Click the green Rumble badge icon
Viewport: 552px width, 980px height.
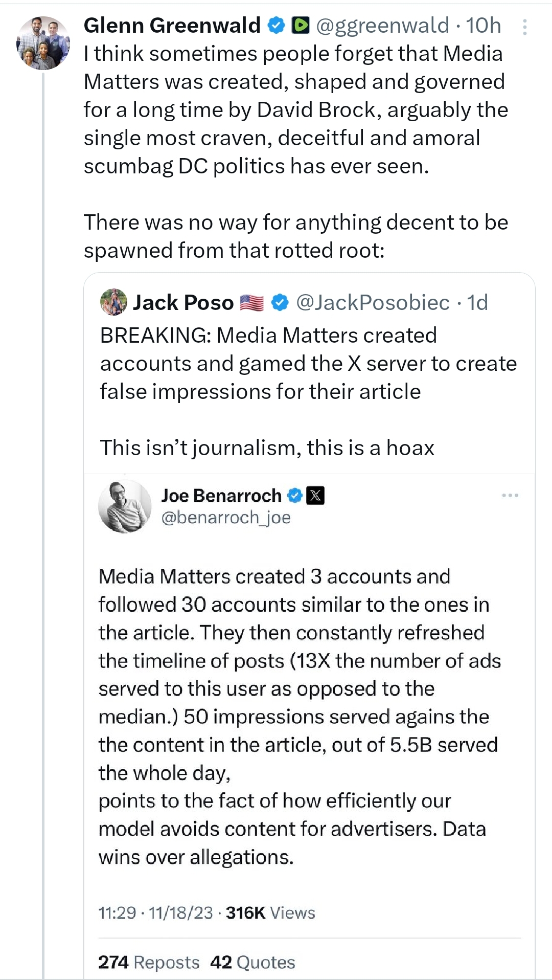point(301,25)
